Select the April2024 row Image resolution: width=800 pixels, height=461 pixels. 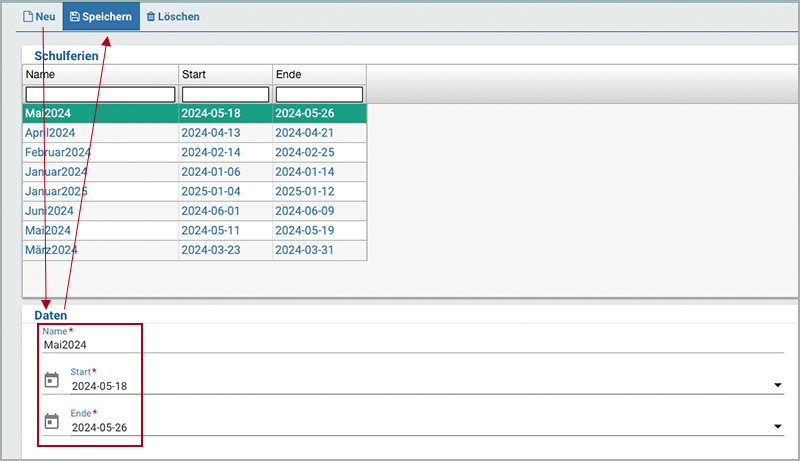[195, 133]
